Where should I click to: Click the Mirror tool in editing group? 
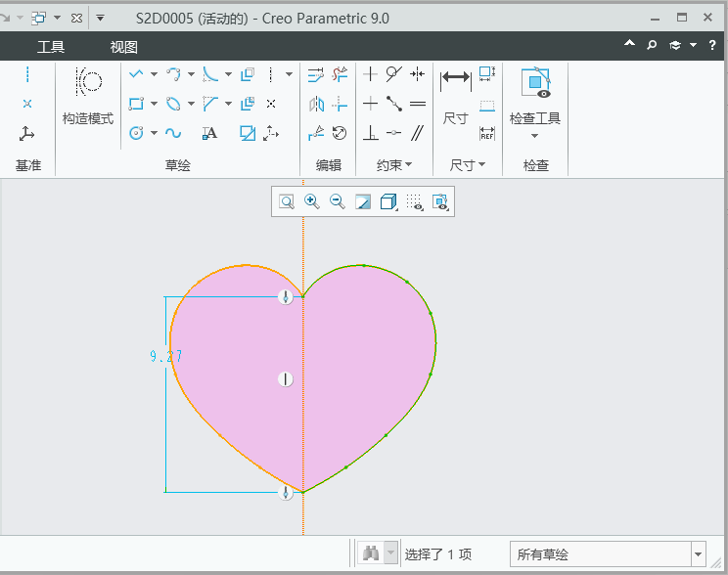315,104
